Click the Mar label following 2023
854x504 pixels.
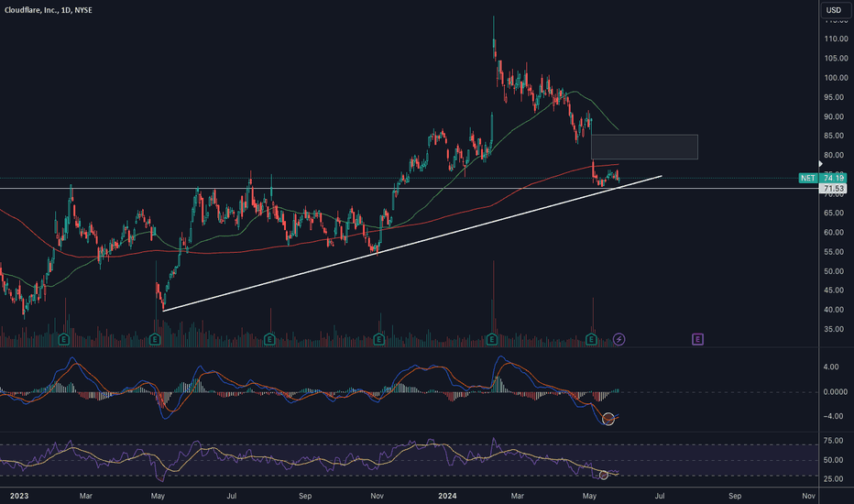click(x=85, y=496)
